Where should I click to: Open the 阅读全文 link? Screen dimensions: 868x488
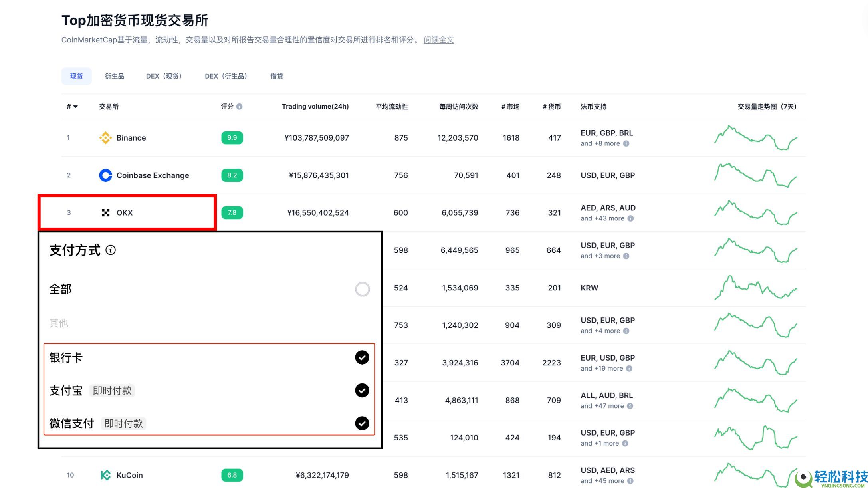[x=438, y=40]
